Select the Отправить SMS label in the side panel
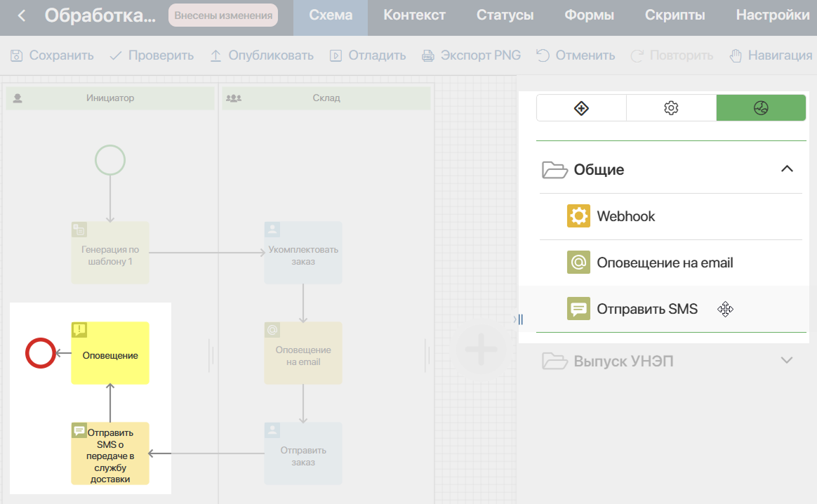This screenshot has width=817, height=504. tap(647, 309)
